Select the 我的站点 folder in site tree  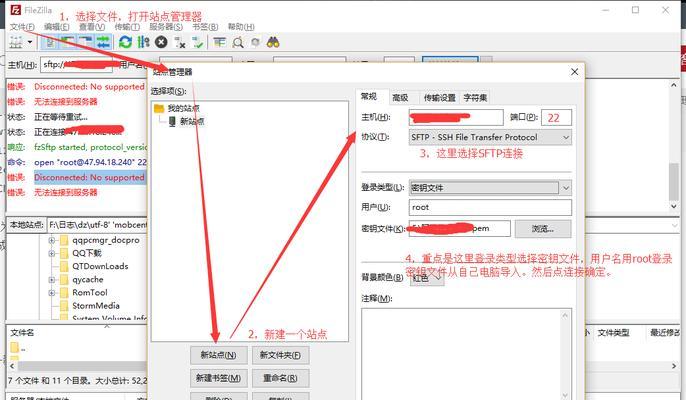click(183, 108)
